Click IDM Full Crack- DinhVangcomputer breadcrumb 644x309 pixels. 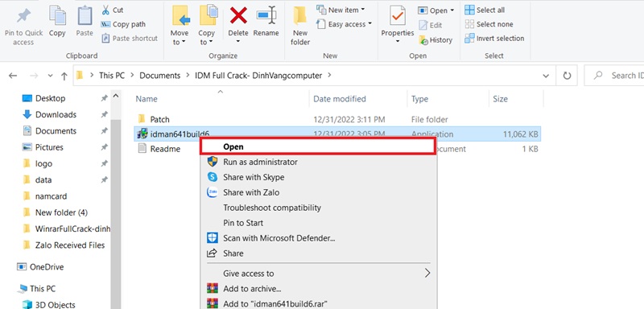point(258,76)
